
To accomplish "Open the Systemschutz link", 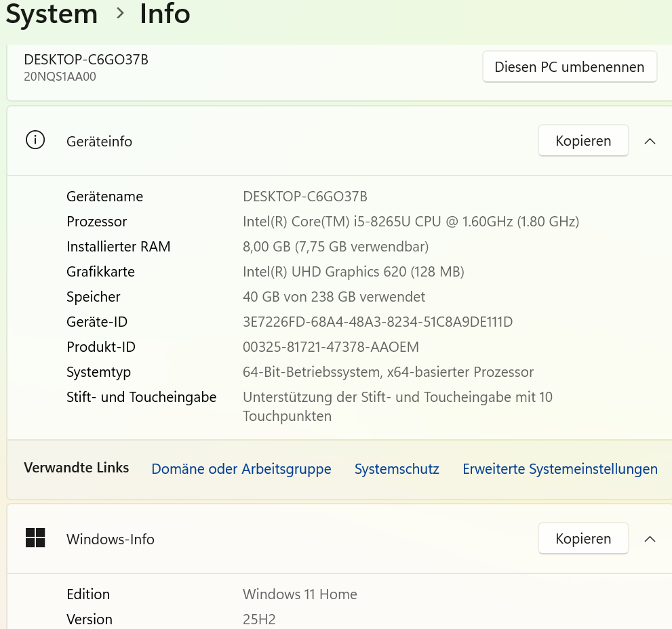I will pyautogui.click(x=397, y=469).
